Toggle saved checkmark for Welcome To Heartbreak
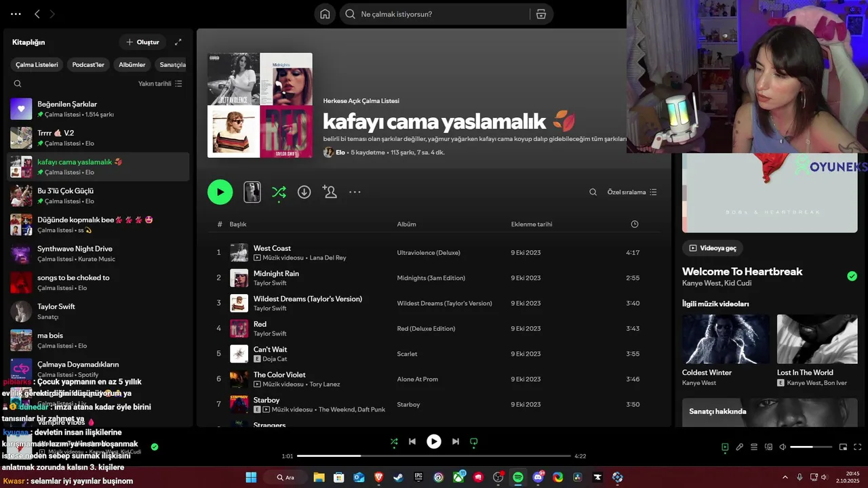This screenshot has height=488, width=868. [x=852, y=276]
